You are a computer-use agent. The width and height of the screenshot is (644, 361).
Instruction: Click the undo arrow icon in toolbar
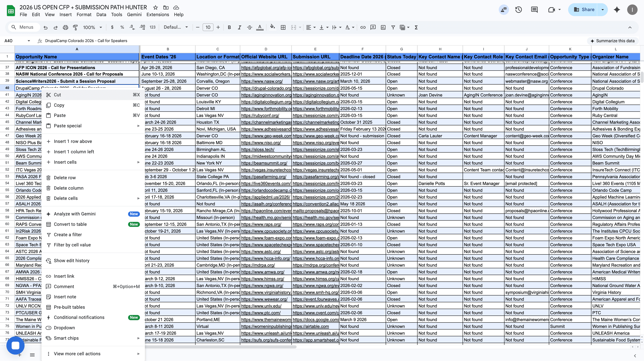coord(45,28)
